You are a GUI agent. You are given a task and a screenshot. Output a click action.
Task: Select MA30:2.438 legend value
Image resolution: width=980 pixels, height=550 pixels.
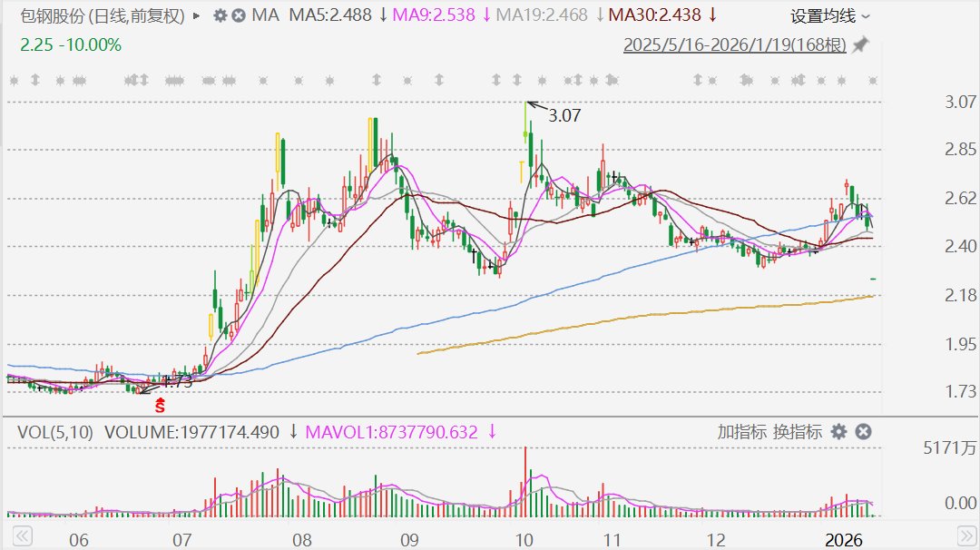tap(654, 15)
